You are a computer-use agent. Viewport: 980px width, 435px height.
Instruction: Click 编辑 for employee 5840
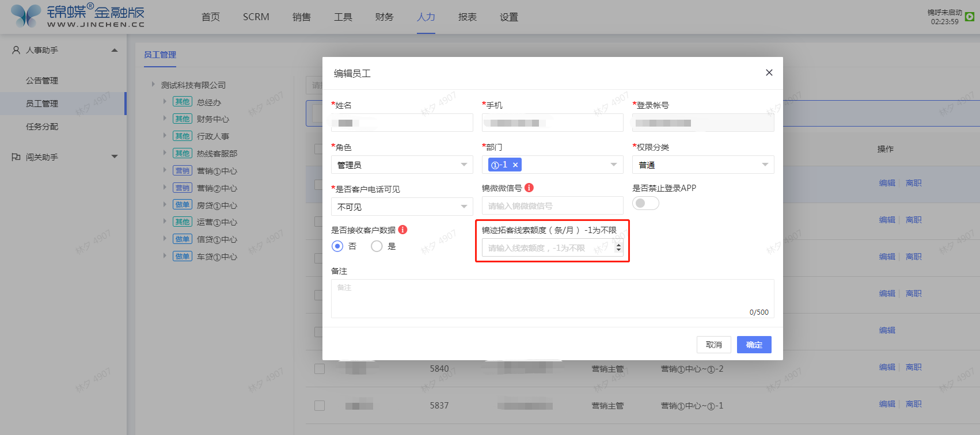click(x=887, y=367)
